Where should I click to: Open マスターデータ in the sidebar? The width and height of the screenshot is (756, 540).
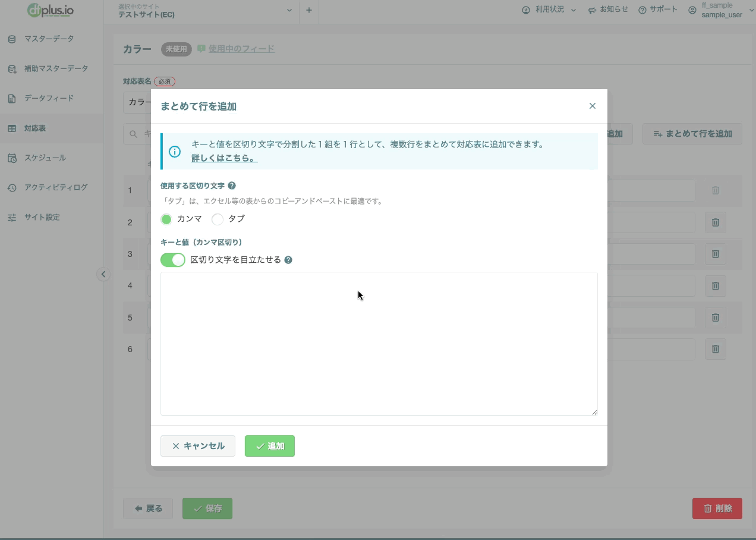click(52, 39)
